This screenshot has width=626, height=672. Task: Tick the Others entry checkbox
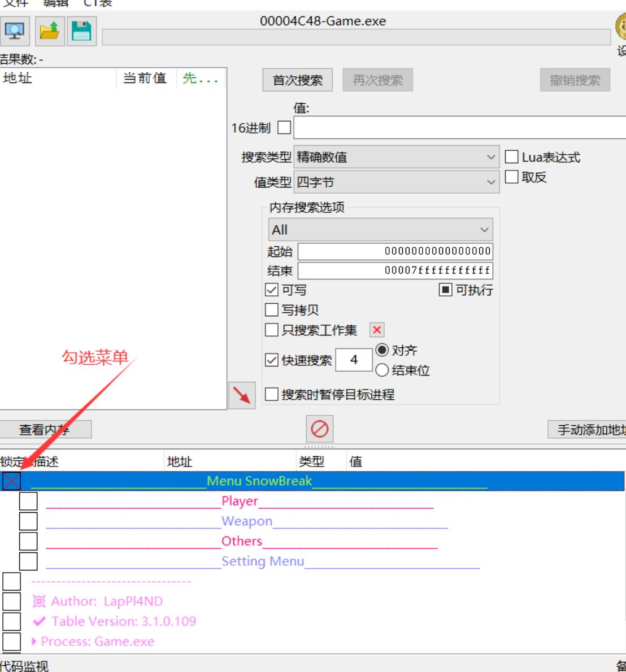[x=28, y=541]
